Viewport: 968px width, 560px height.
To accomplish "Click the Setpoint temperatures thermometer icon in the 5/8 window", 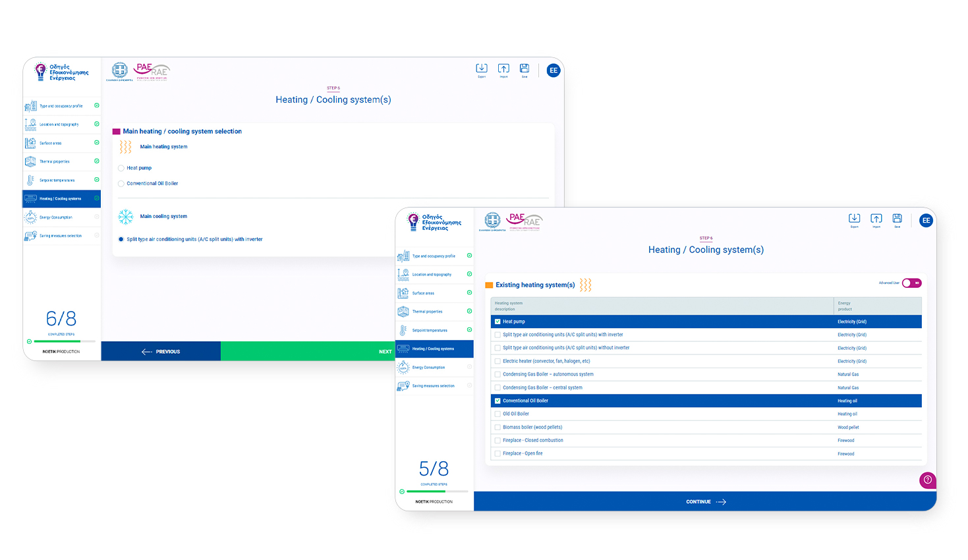I will 403,330.
